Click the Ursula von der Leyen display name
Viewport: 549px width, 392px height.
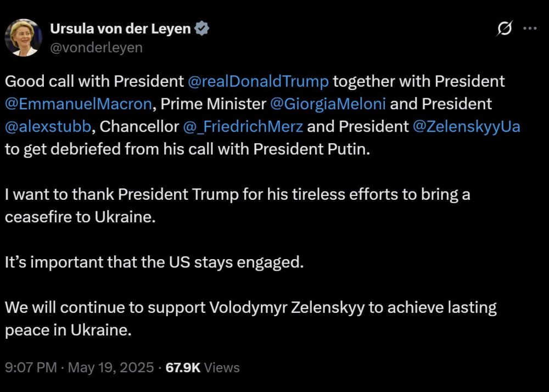coord(121,29)
